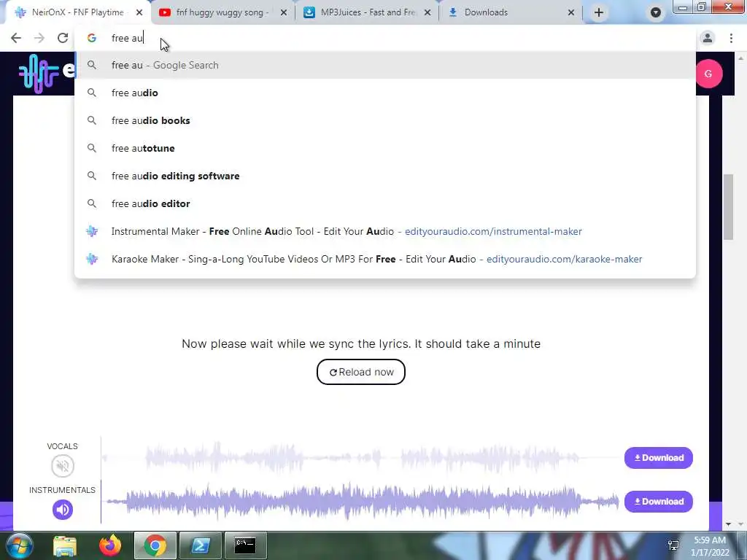Select the 'free audio books' suggestion
Viewport: 747px width, 560px height.
coord(385,120)
